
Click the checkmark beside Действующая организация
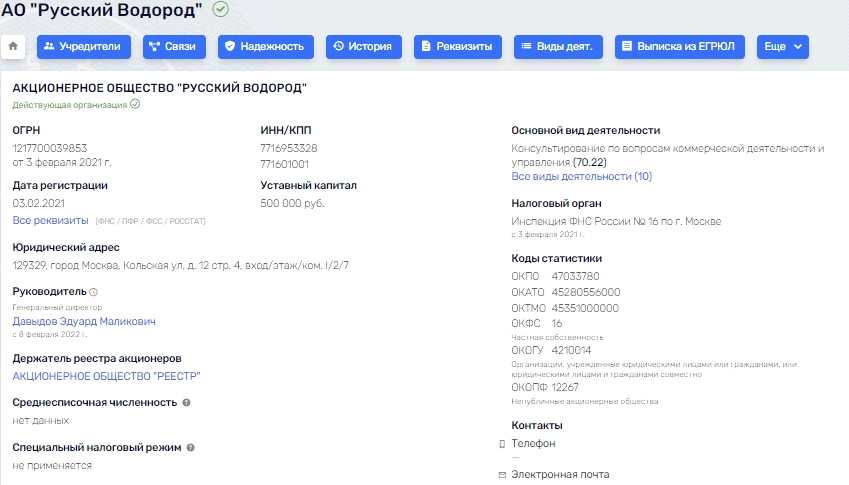click(x=135, y=104)
